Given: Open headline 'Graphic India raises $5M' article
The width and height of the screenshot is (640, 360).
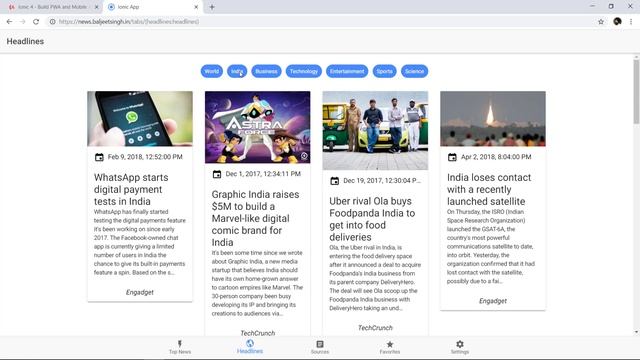Looking at the screenshot, I should (256, 218).
